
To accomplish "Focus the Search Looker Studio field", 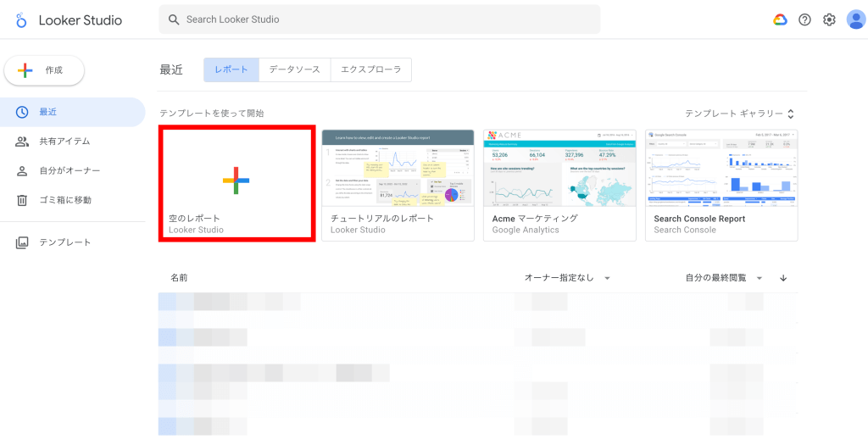I will coord(380,20).
